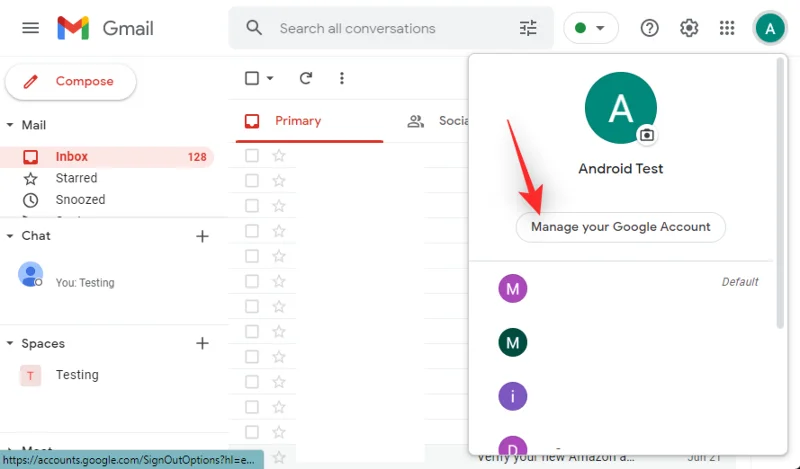The width and height of the screenshot is (800, 469).
Task: Collapse the Mail section
Action: pos(10,125)
